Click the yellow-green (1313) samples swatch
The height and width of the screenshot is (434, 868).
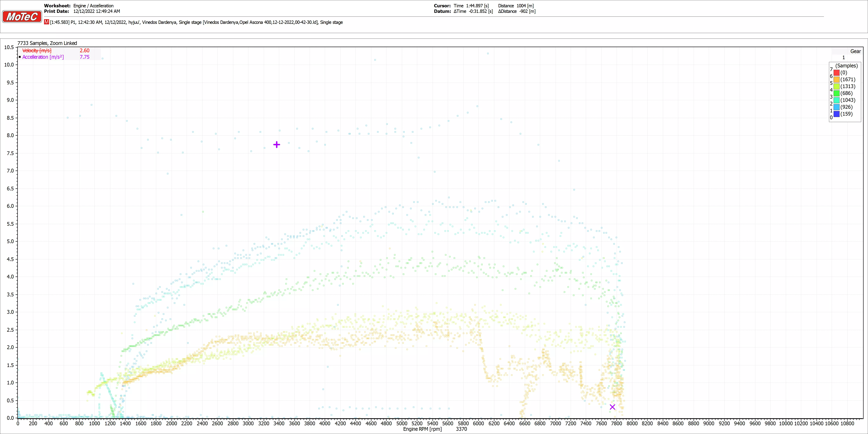point(836,86)
